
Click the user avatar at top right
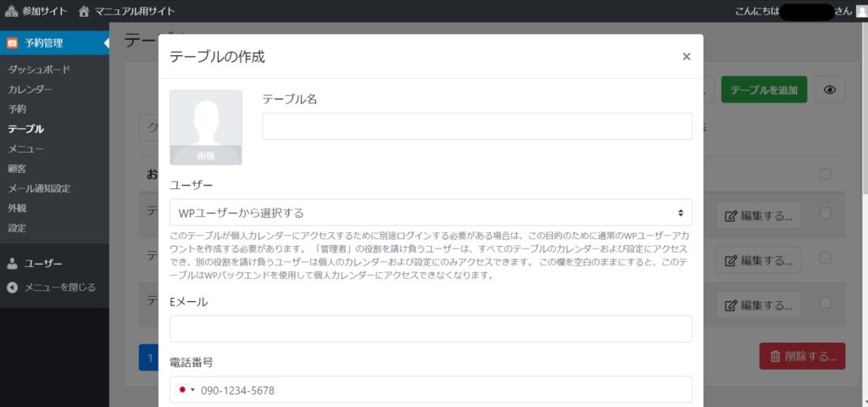pyautogui.click(x=861, y=11)
